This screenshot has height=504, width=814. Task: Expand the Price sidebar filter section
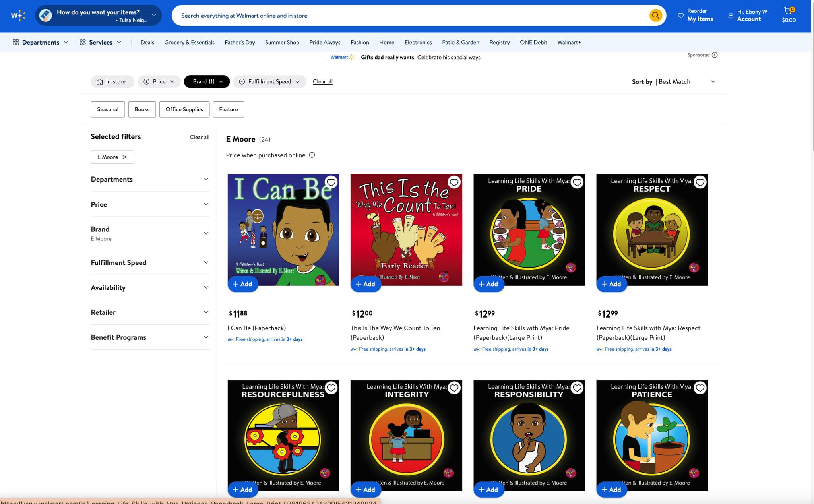(150, 204)
